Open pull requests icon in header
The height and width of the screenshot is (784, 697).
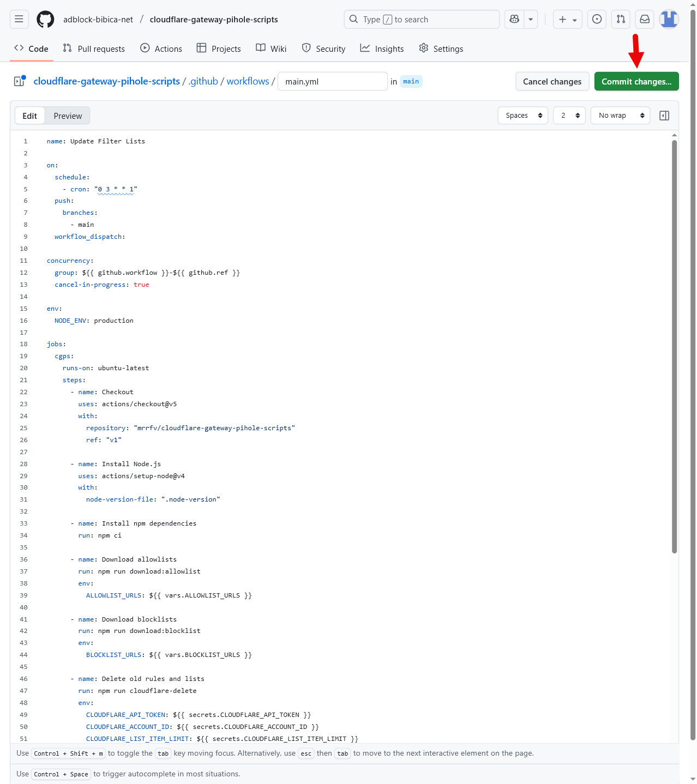[621, 19]
